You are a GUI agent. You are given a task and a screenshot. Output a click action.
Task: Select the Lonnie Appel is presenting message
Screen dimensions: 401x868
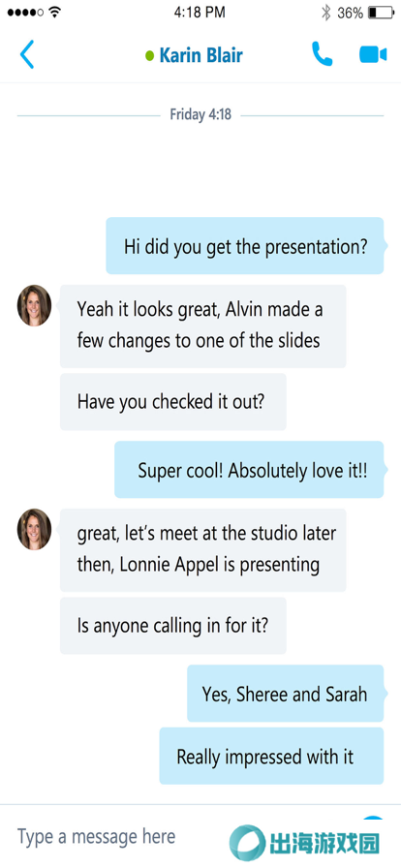(x=202, y=549)
